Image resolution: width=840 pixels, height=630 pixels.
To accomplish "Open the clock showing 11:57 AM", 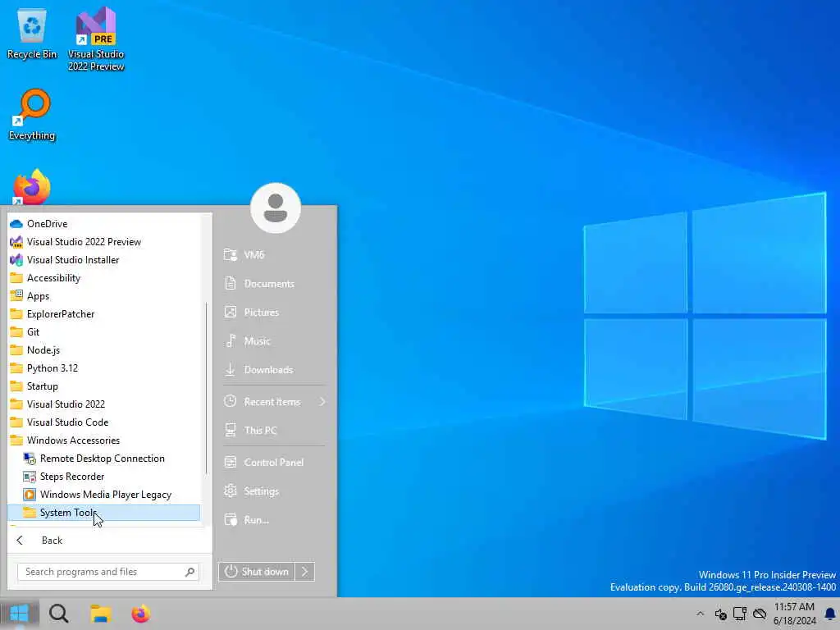I will click(x=794, y=614).
